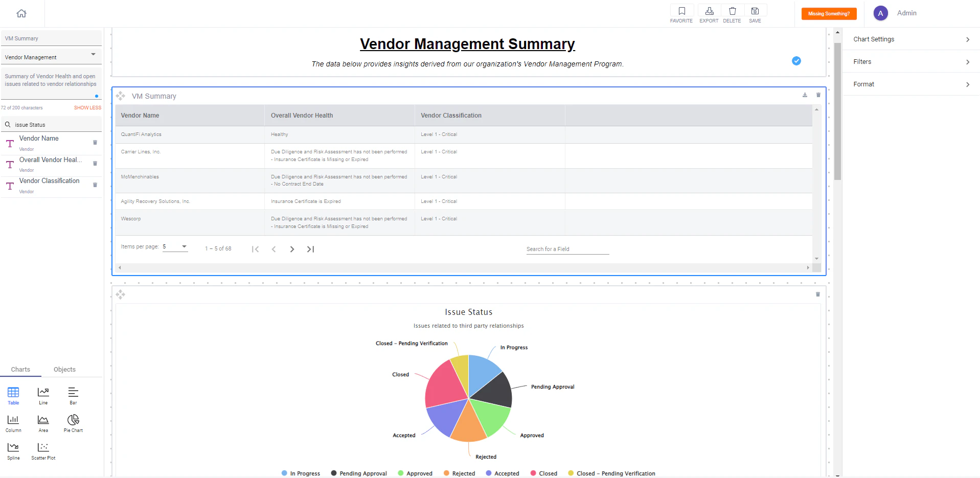980x478 pixels.
Task: Switch to the Charts tab
Action: (x=20, y=369)
